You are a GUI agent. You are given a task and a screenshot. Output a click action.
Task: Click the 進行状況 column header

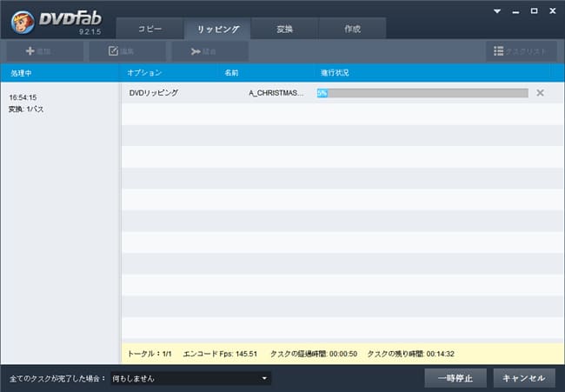(x=335, y=72)
